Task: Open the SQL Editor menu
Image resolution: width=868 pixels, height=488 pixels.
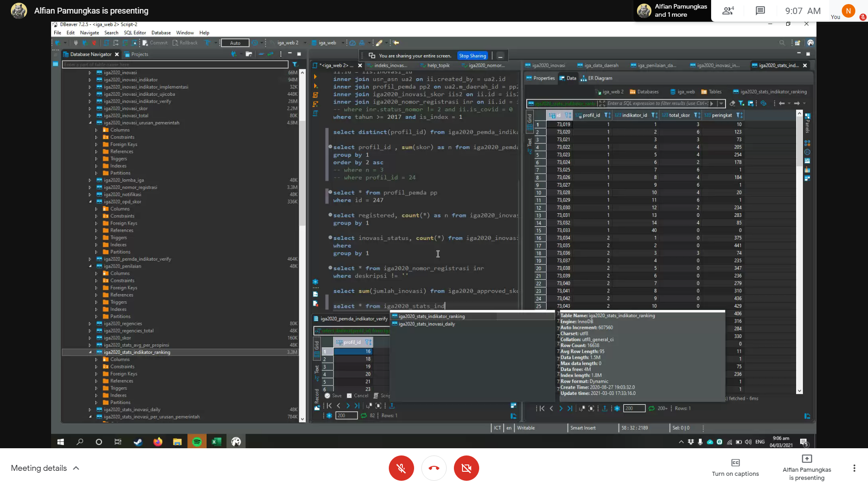Action: coord(135,33)
